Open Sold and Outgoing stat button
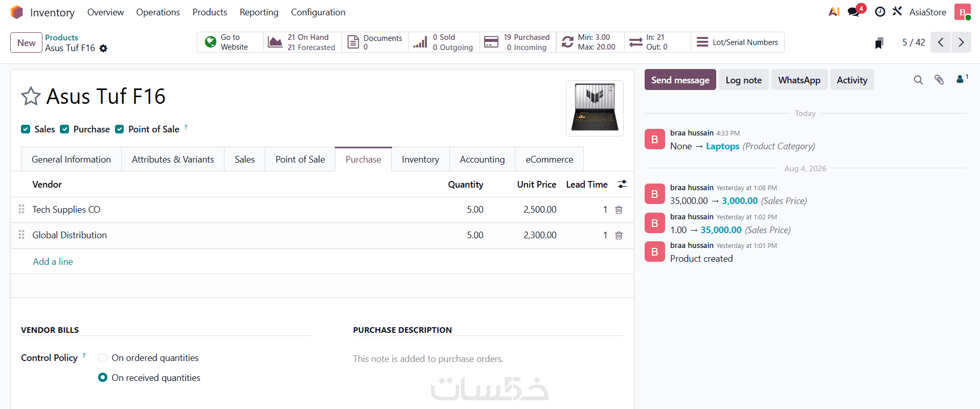980x409 pixels. [444, 42]
